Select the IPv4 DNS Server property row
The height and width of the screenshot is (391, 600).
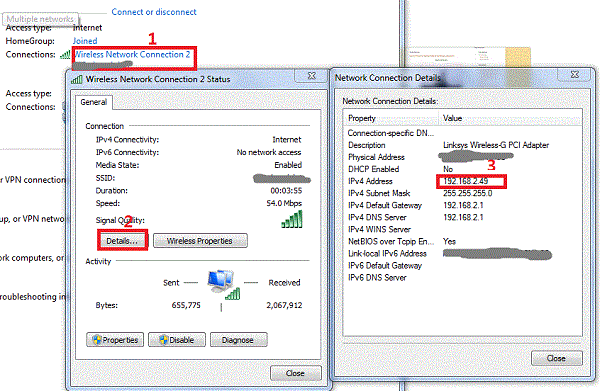point(462,217)
